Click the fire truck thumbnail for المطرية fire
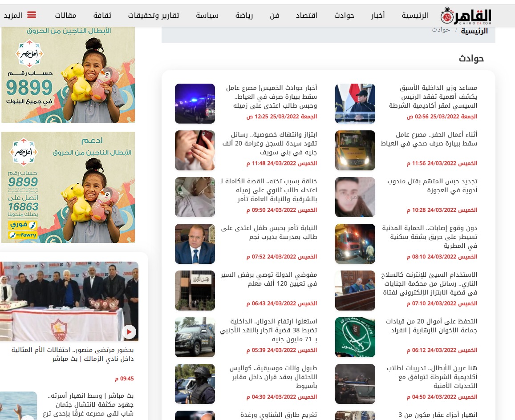This screenshot has height=420, width=515. coord(355,244)
